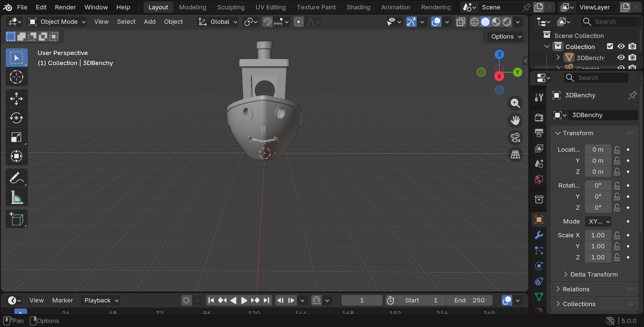The width and height of the screenshot is (644, 327).
Task: Jump to the last frame
Action: tap(266, 300)
